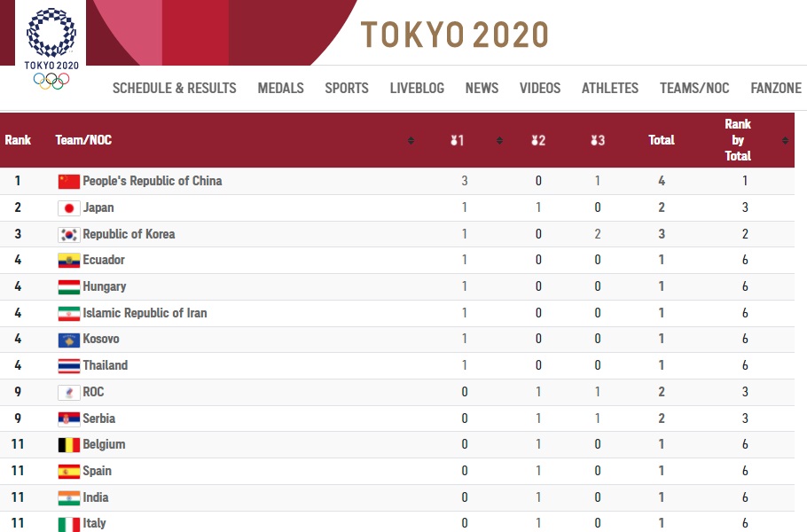Image resolution: width=807 pixels, height=532 pixels.
Task: Click the Total column header
Action: pos(662,140)
